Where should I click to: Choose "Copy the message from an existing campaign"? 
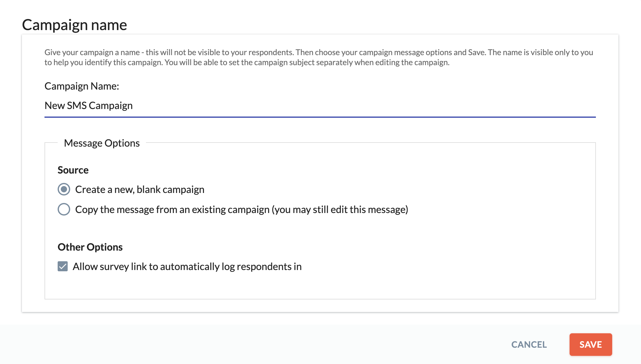pos(64,209)
